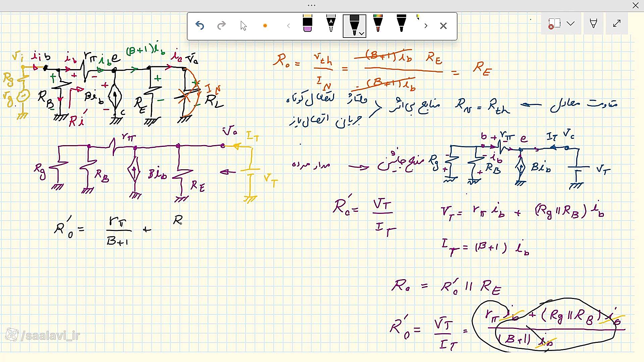Open the three-dot menu at top
644x362 pixels.
312,5
